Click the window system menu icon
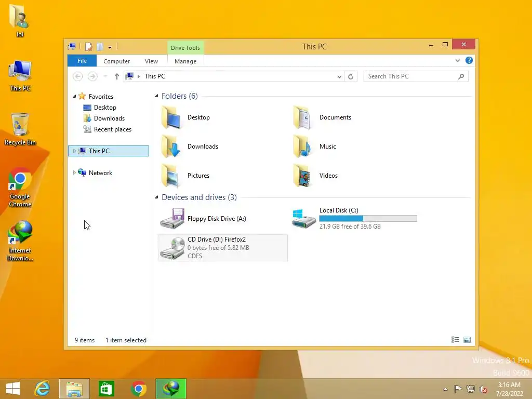 pos(72,46)
